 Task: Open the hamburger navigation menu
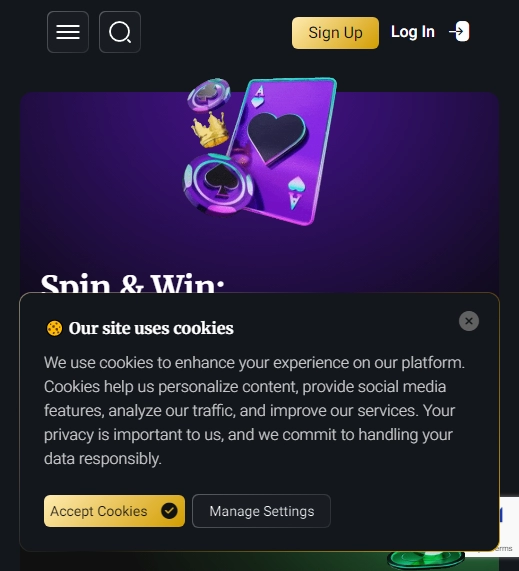68,32
